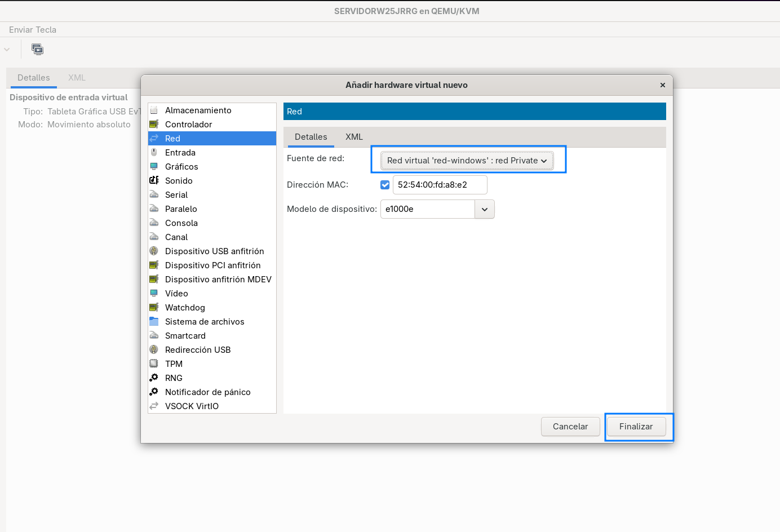Click the Sonido speaker icon
This screenshot has height=532, width=780.
click(154, 181)
